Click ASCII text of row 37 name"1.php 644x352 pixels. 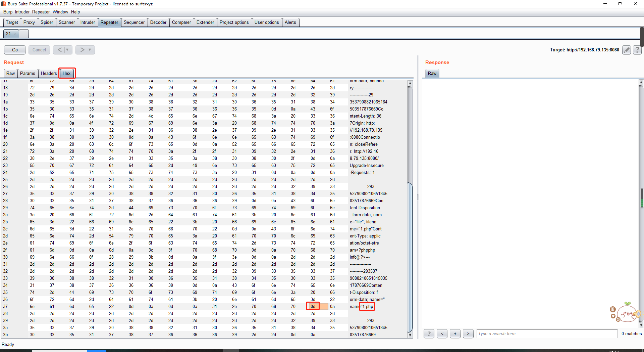[x=362, y=306]
